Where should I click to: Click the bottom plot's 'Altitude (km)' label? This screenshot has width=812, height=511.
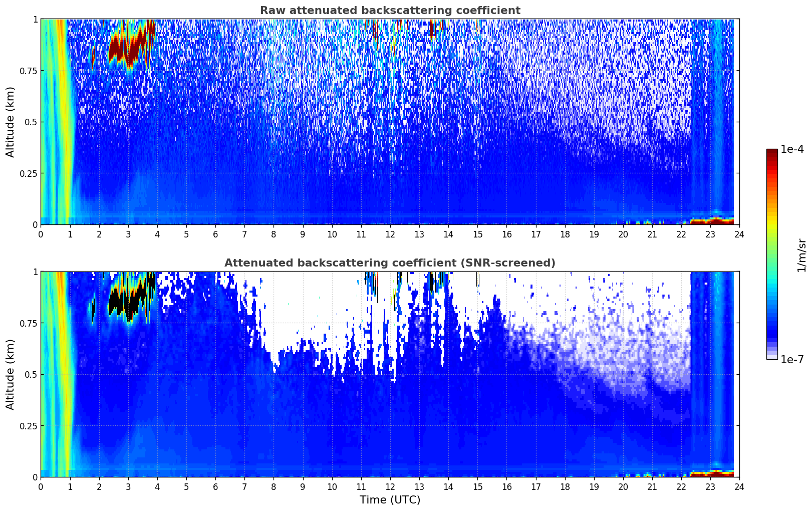tap(11, 374)
